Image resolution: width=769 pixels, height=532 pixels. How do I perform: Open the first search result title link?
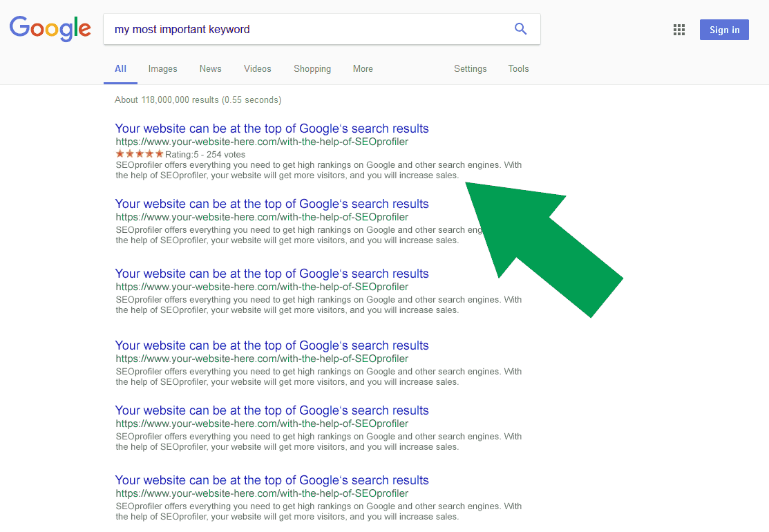point(272,129)
